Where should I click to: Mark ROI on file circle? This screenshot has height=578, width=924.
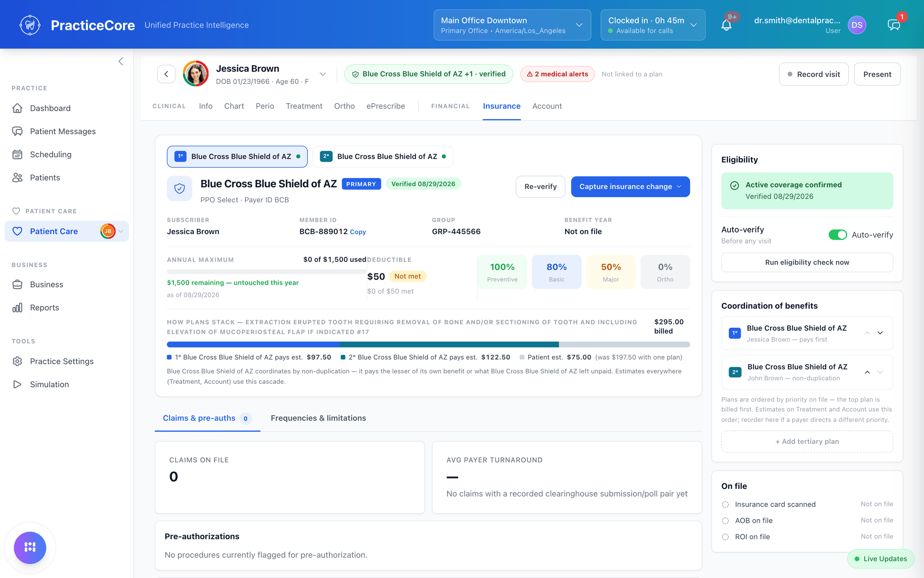point(725,537)
